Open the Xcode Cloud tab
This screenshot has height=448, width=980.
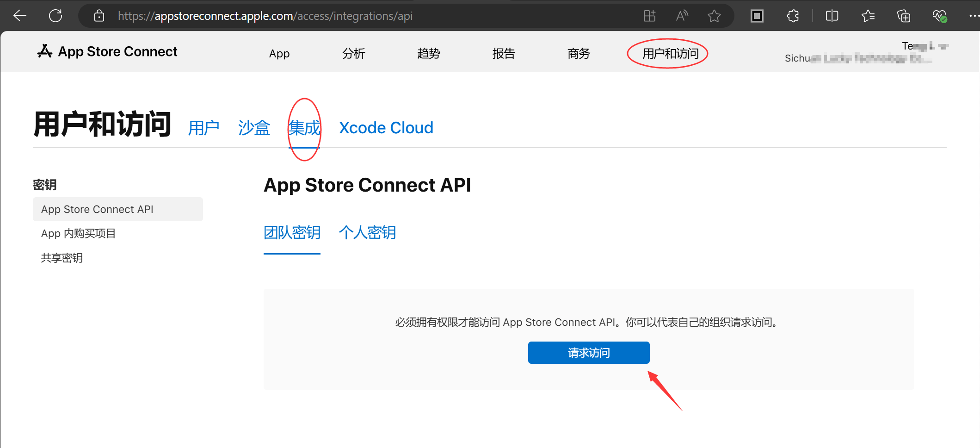(386, 128)
